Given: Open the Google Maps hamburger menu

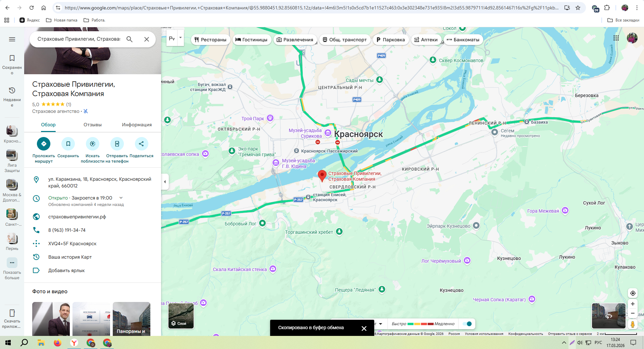Looking at the screenshot, I should [x=12, y=39].
